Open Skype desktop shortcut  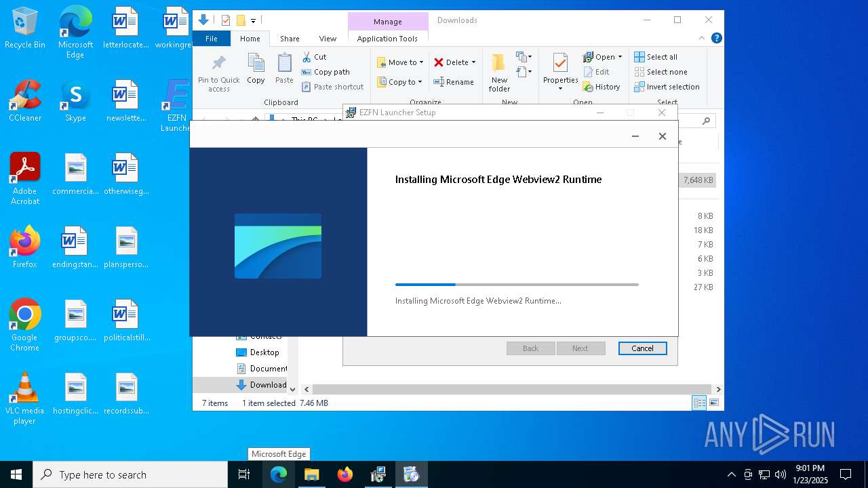(x=75, y=100)
